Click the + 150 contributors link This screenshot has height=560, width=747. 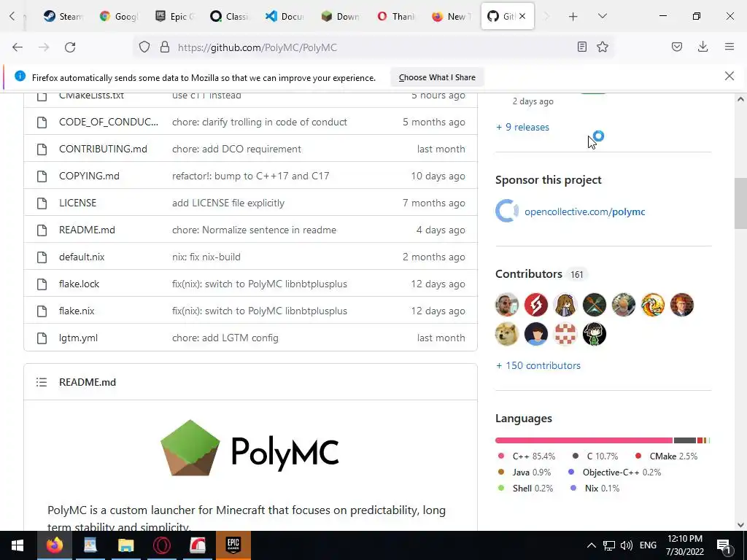538,365
